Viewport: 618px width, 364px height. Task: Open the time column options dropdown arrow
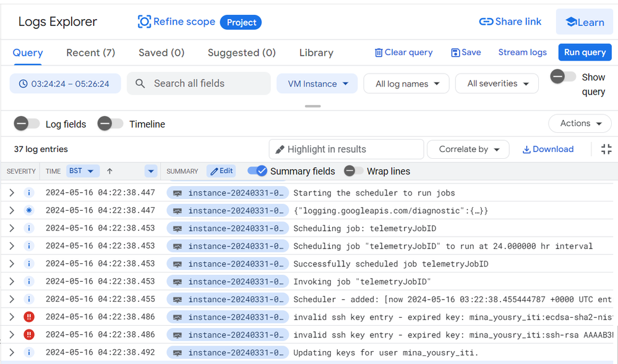[151, 171]
